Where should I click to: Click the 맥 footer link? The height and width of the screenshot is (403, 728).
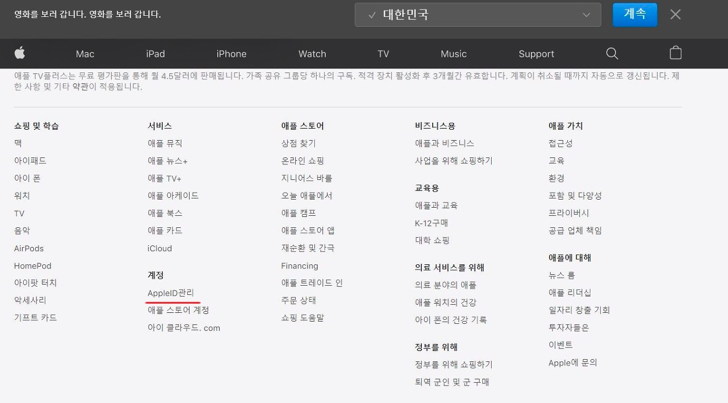[x=18, y=143]
